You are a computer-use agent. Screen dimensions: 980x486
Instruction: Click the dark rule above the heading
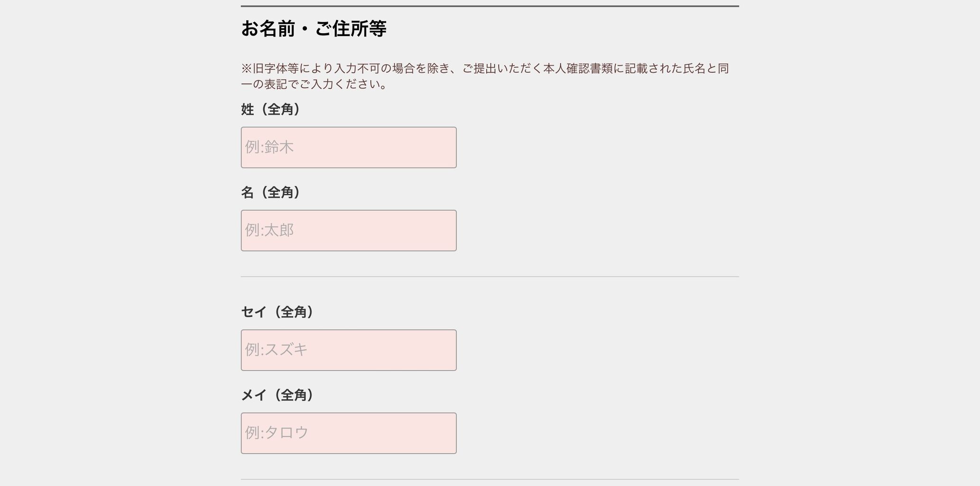490,6
